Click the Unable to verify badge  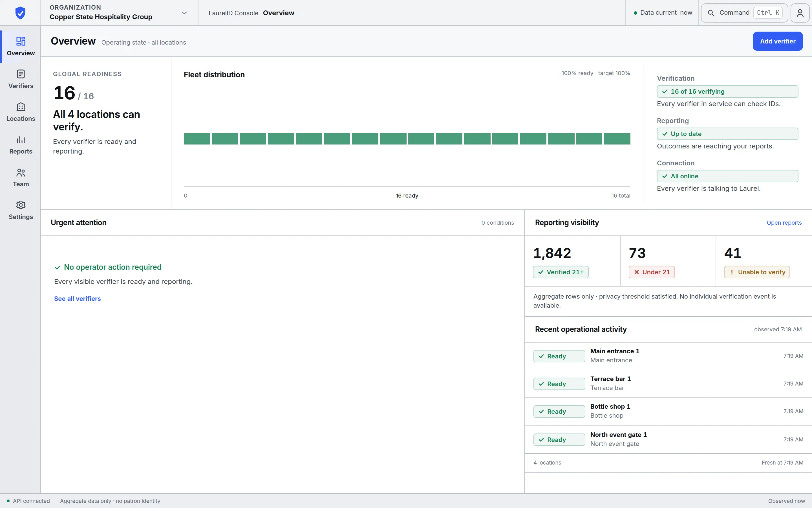[757, 272]
